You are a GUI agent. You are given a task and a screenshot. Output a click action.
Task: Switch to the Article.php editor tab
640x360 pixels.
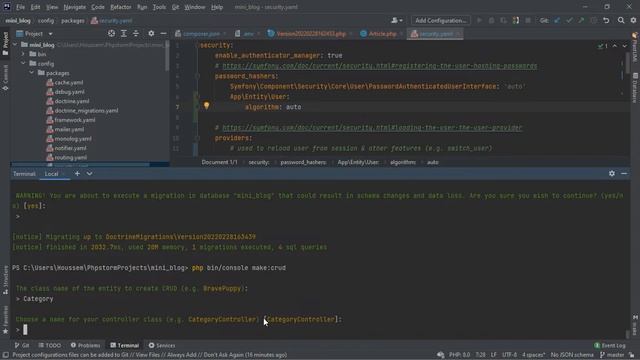(x=382, y=34)
